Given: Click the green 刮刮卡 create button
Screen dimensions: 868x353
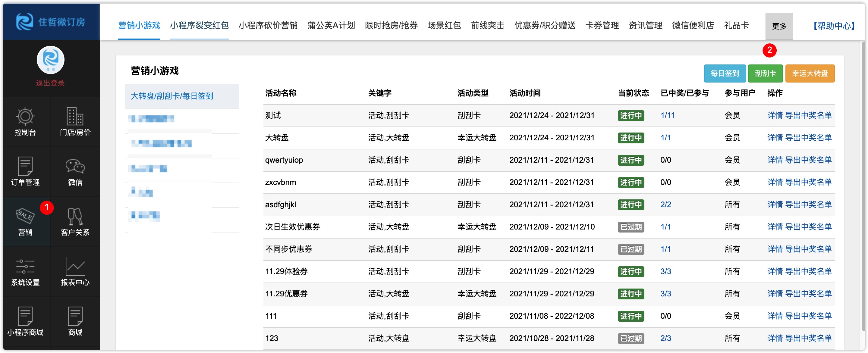Looking at the screenshot, I should point(765,73).
